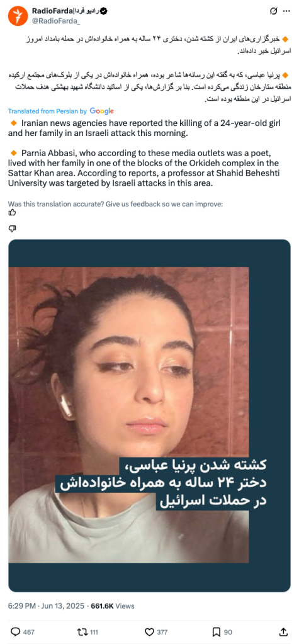The height and width of the screenshot is (644, 299).
Task: Click Translated from Persian by label
Action: pos(47,111)
